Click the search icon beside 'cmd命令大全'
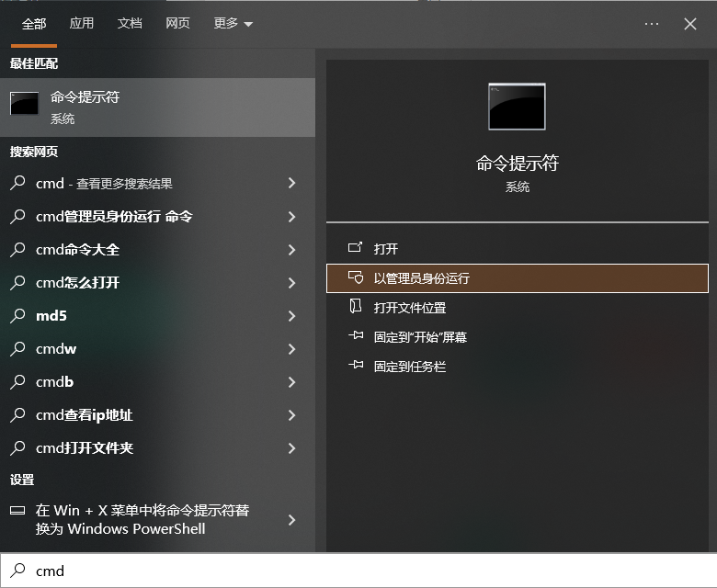 [17, 249]
